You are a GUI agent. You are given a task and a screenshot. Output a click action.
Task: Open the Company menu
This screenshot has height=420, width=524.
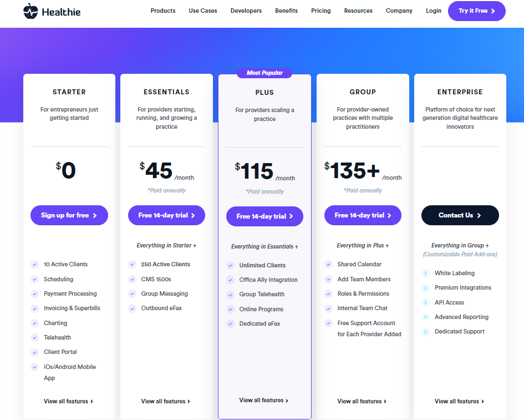point(399,11)
